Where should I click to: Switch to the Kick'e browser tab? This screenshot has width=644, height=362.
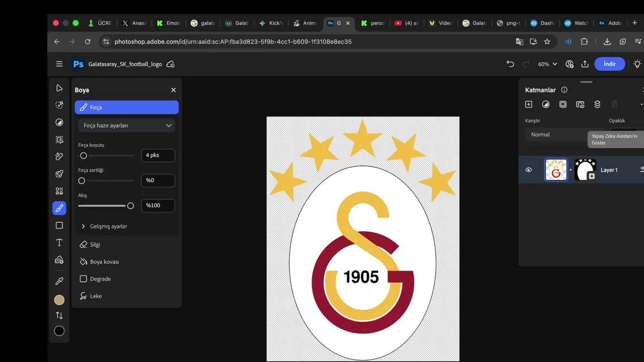pos(271,23)
